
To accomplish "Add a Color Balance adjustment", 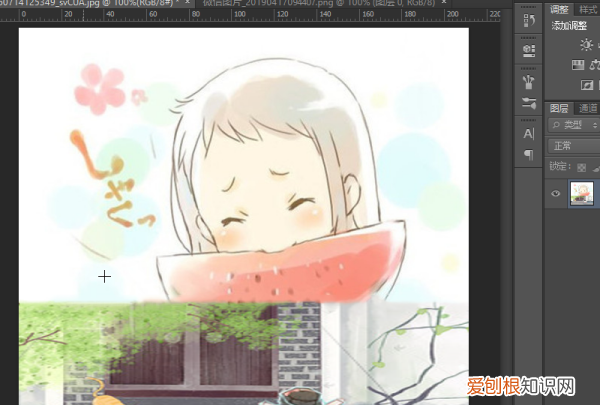I will coord(594,65).
